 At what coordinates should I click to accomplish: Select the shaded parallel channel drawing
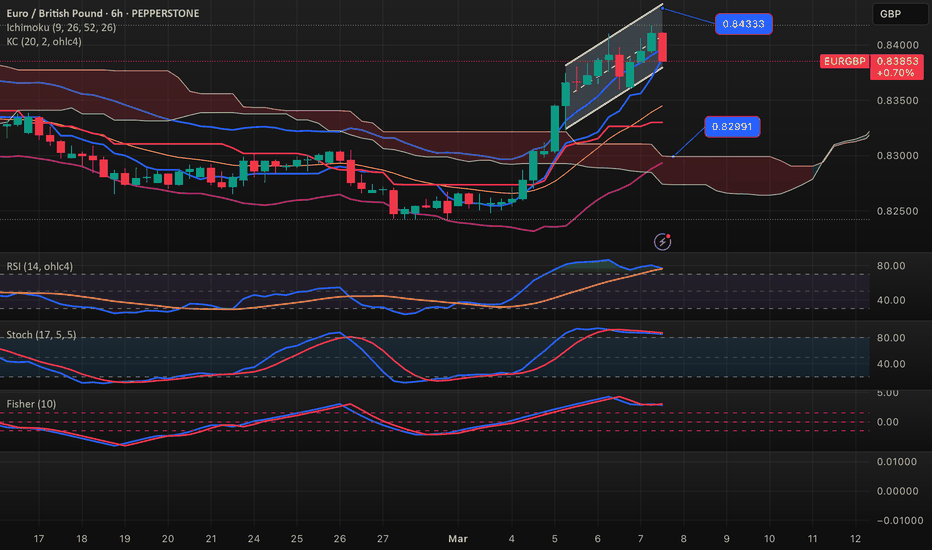tap(614, 67)
